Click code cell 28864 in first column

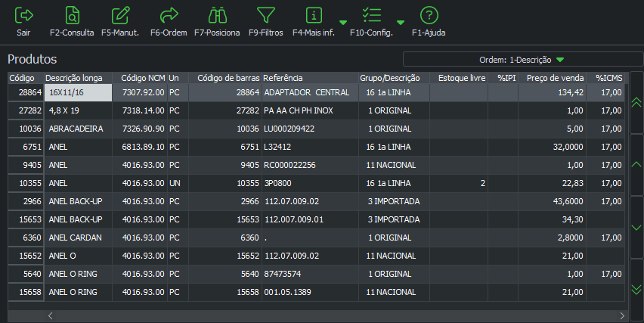[x=26, y=92]
